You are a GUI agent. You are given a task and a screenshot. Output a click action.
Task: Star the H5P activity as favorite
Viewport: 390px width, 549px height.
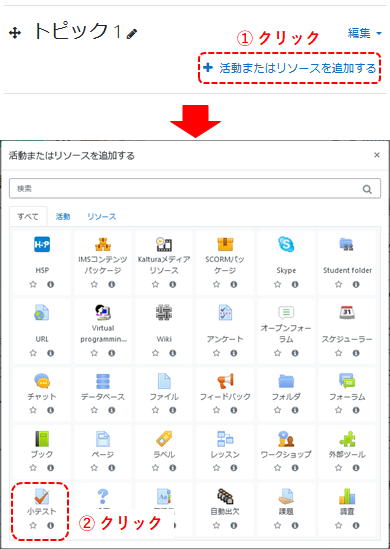tap(33, 284)
